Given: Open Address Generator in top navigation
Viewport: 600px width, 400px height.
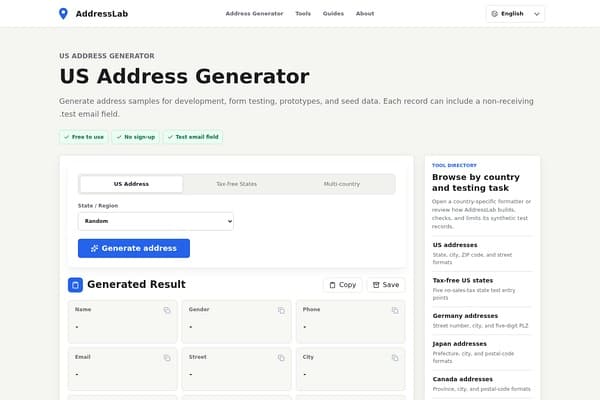Looking at the screenshot, I should point(254,14).
